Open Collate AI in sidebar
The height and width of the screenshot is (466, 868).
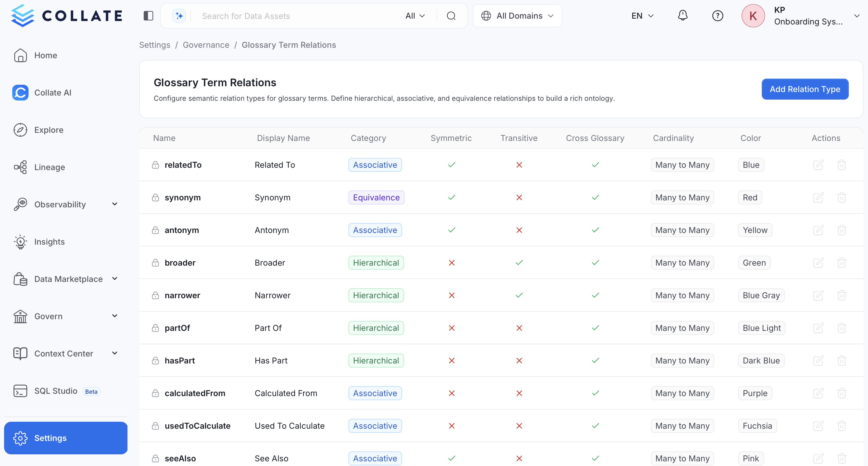coord(66,93)
